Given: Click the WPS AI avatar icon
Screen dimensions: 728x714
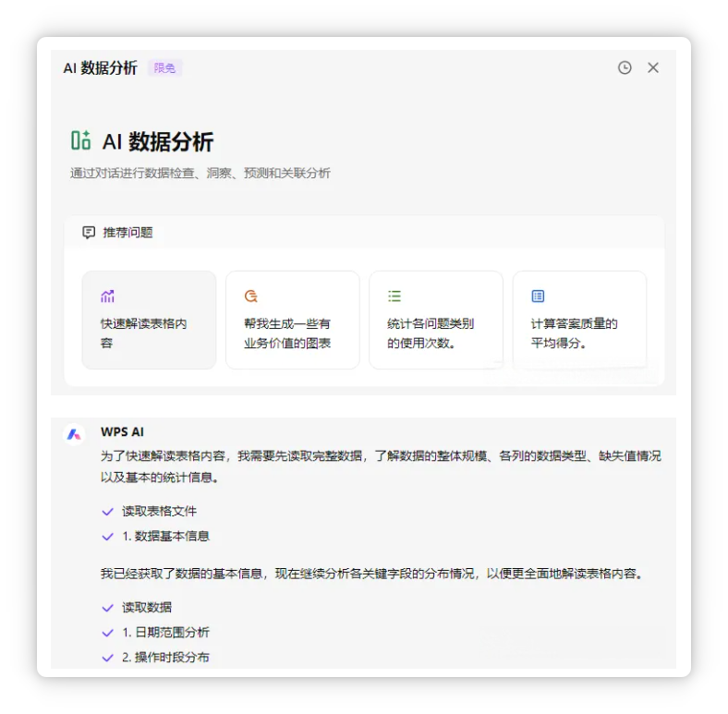Looking at the screenshot, I should [74, 435].
